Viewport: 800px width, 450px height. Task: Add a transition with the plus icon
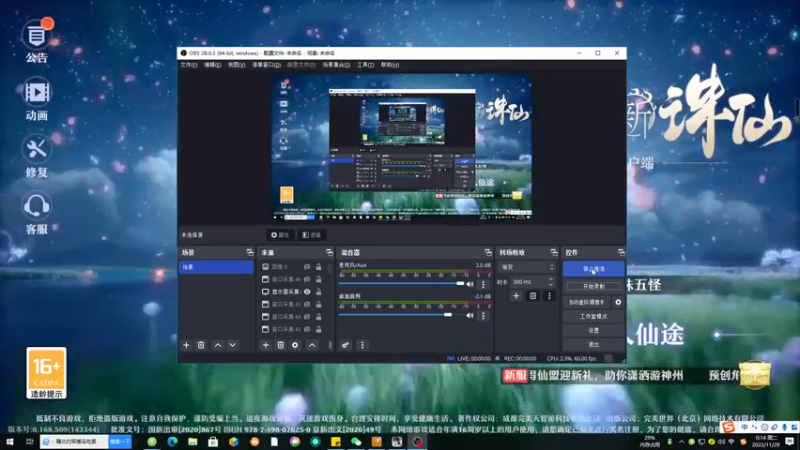pyautogui.click(x=516, y=296)
